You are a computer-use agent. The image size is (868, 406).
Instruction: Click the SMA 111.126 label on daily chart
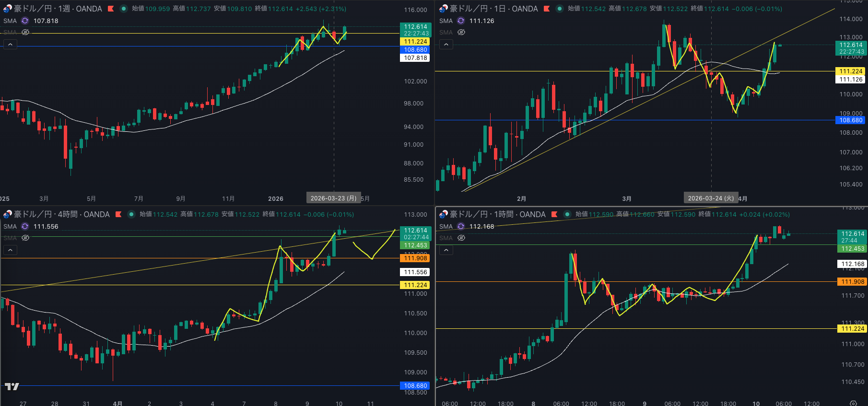(x=481, y=21)
